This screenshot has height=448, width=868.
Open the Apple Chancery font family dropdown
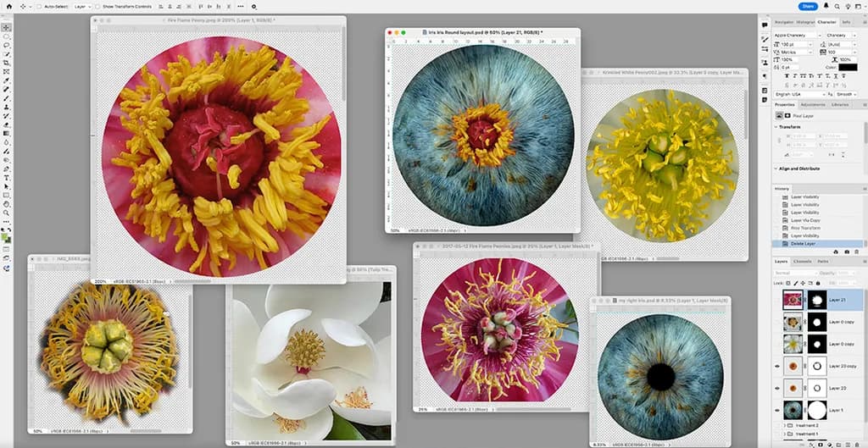pos(797,35)
